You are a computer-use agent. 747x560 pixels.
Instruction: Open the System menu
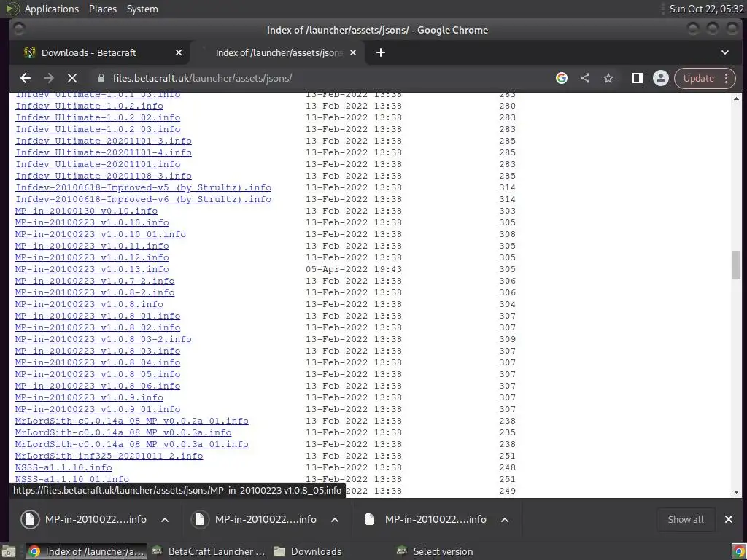point(142,9)
